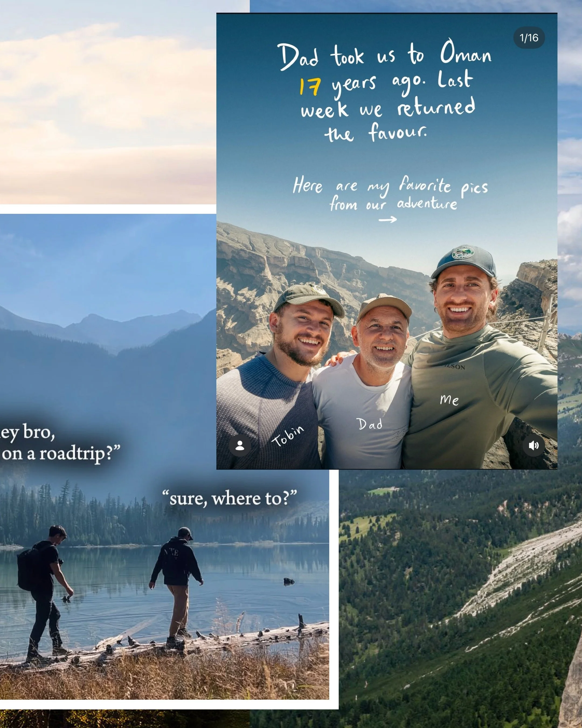Image resolution: width=582 pixels, height=728 pixels.
Task: Open the pastel cloudy sky photo
Action: point(108,101)
